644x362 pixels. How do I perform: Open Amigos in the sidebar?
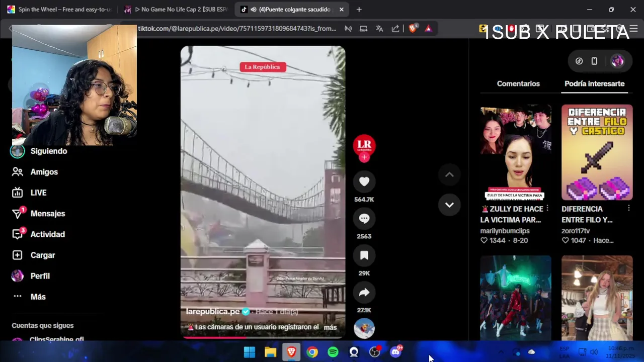coord(44,172)
